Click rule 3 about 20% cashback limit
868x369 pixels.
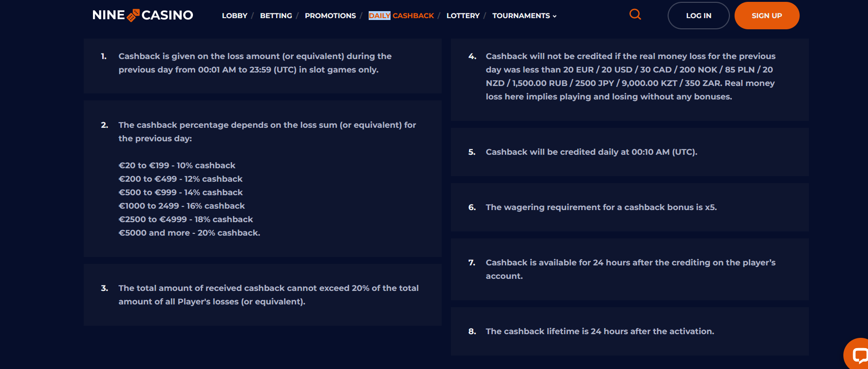263,295
